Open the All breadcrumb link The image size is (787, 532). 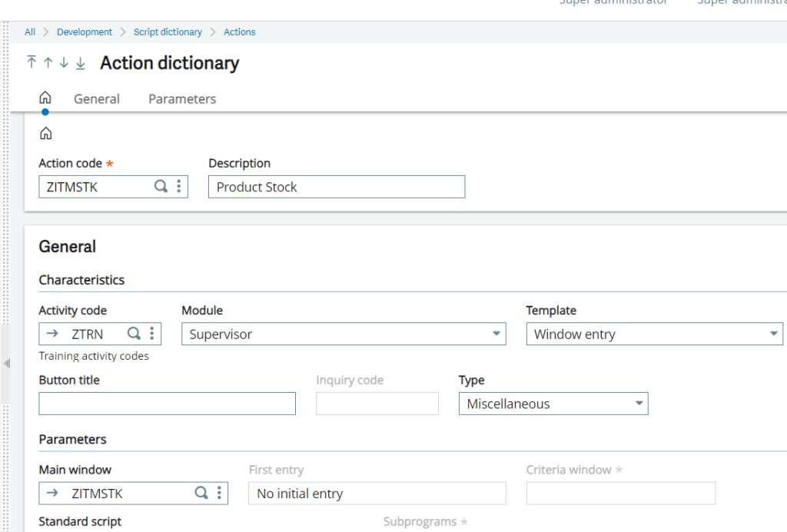coord(30,32)
